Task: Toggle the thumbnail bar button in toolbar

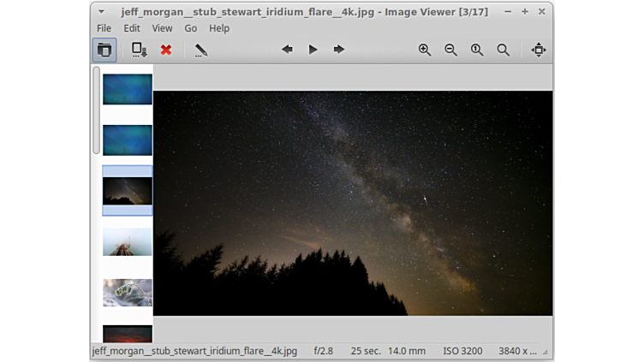Action: pyautogui.click(x=104, y=50)
